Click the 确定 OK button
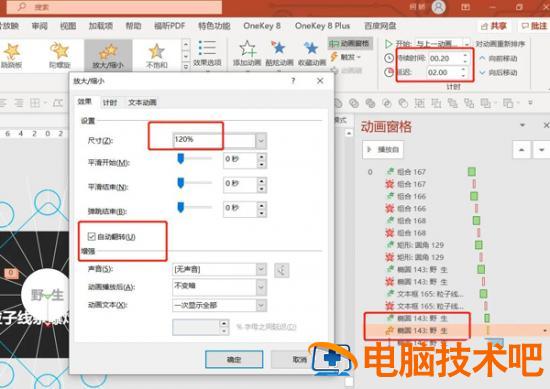550x389 pixels. (234, 359)
